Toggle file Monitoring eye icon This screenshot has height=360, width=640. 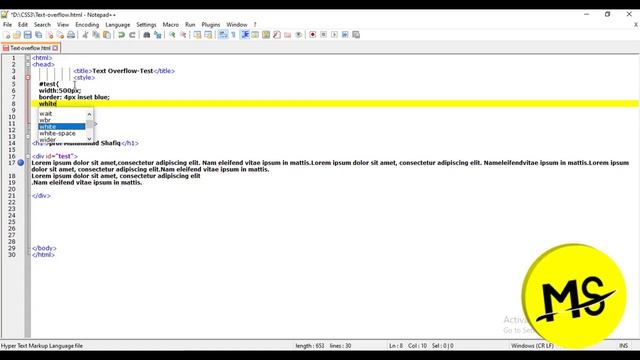pos(298,35)
